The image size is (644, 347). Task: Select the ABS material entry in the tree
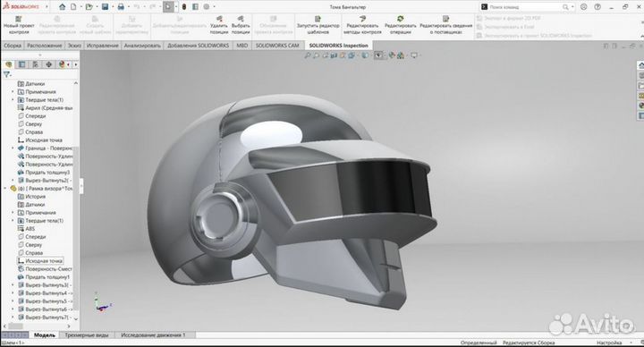tap(26, 228)
